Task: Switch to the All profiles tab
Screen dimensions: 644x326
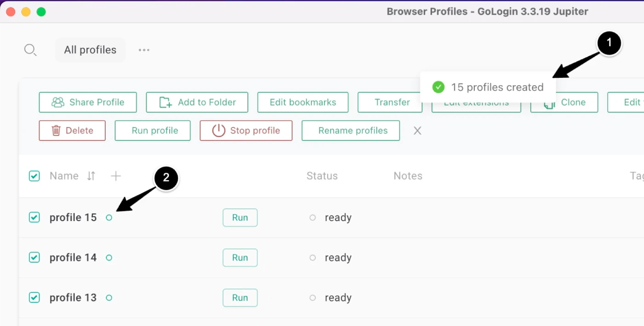Action: pyautogui.click(x=90, y=50)
